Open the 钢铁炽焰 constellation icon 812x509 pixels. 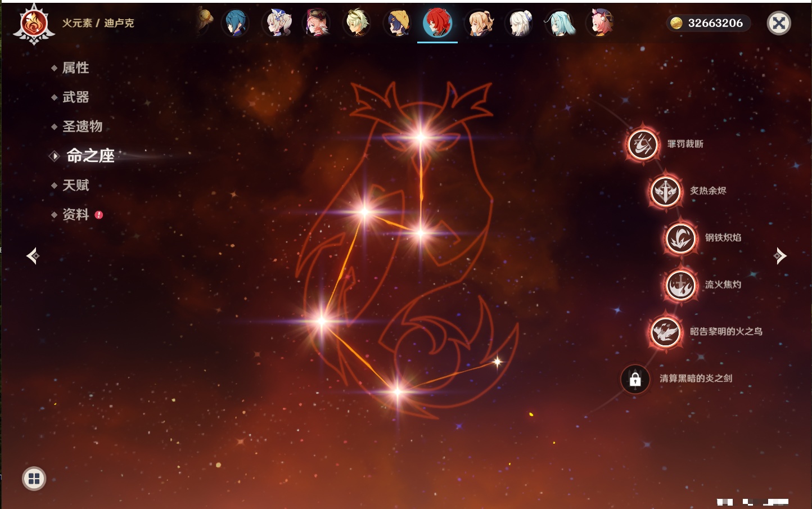[x=680, y=238]
